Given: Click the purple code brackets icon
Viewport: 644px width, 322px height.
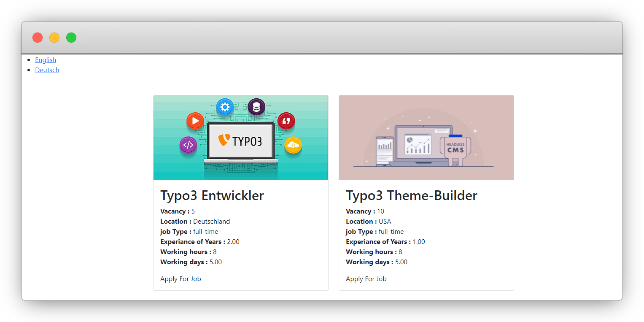Looking at the screenshot, I should [188, 145].
